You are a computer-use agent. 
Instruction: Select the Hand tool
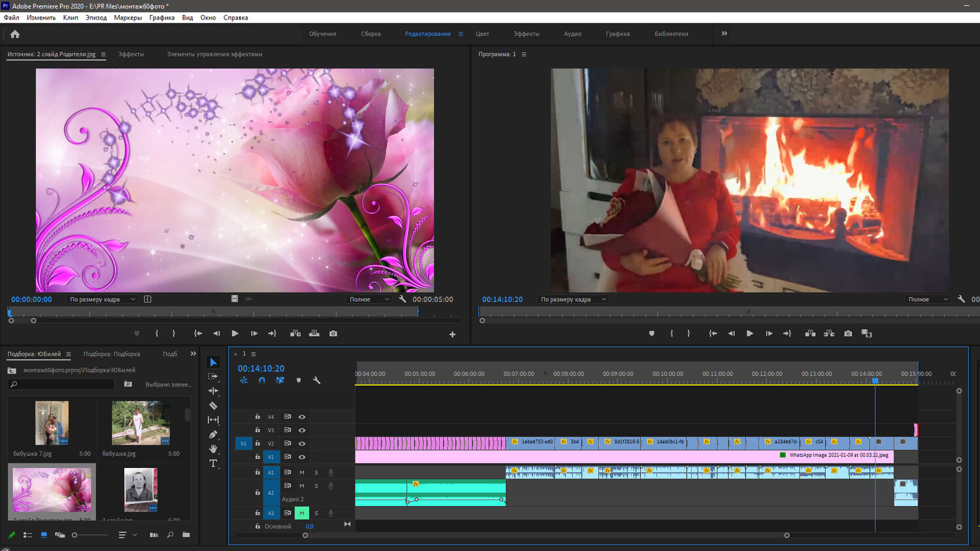213,449
